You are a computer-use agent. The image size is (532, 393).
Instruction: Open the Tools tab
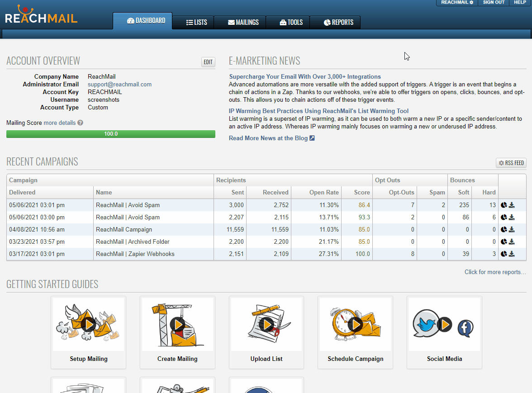(x=291, y=22)
